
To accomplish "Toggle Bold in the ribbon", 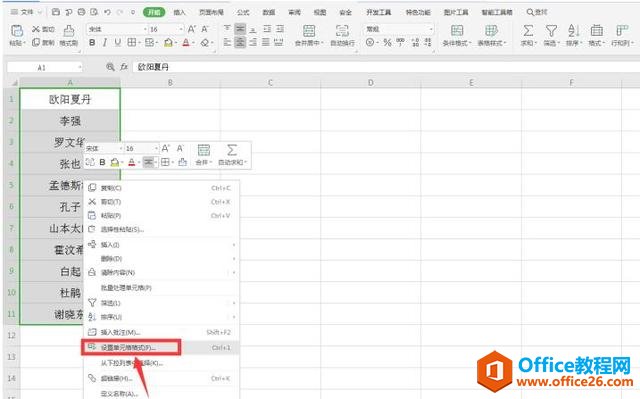I will tap(92, 42).
